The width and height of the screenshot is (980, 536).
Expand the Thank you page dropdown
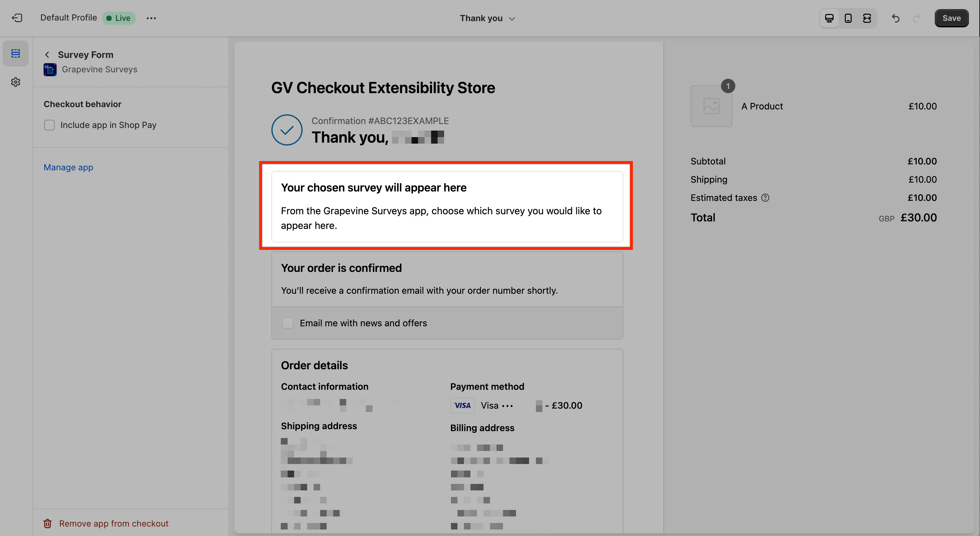(487, 18)
